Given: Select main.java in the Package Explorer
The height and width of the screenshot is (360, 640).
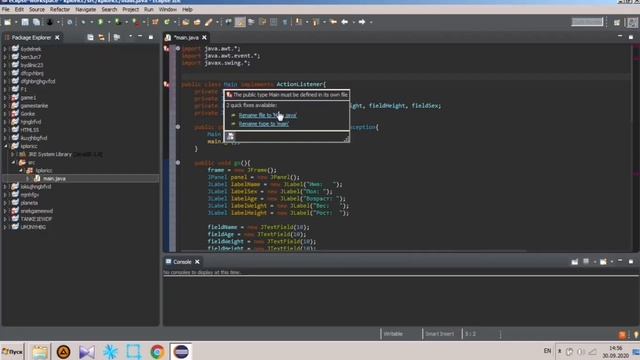Looking at the screenshot, I should click(54, 178).
